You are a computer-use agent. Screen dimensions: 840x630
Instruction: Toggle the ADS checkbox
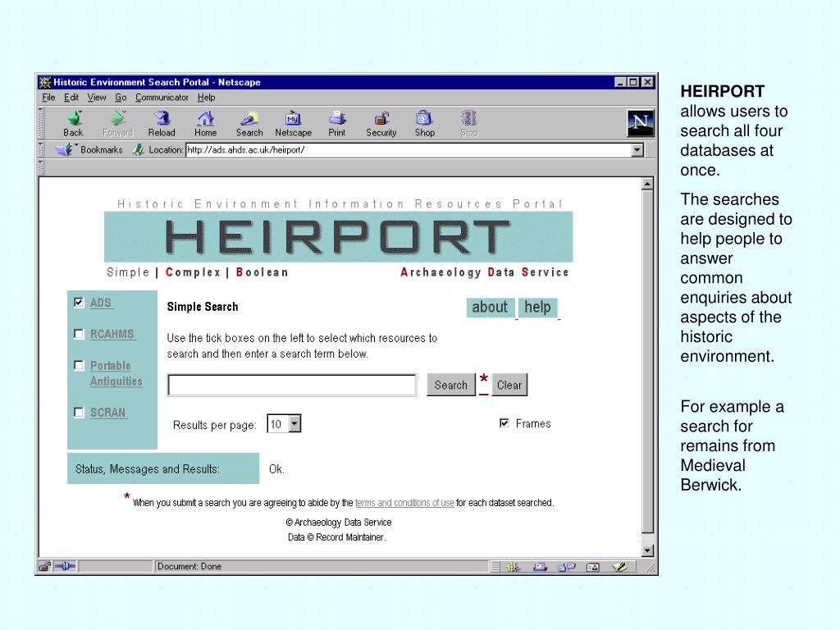tap(79, 302)
